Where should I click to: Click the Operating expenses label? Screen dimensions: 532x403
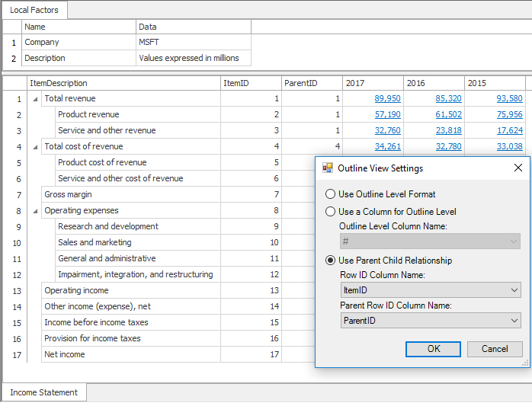(82, 210)
